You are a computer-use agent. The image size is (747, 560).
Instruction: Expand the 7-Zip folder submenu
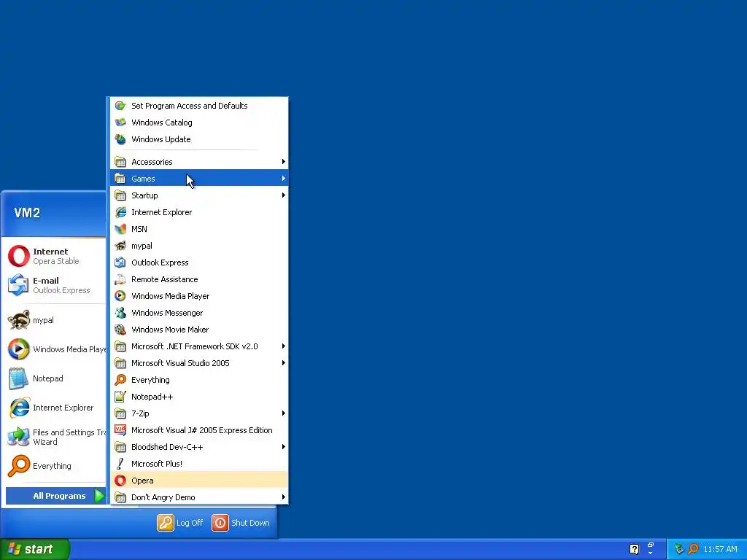(199, 413)
